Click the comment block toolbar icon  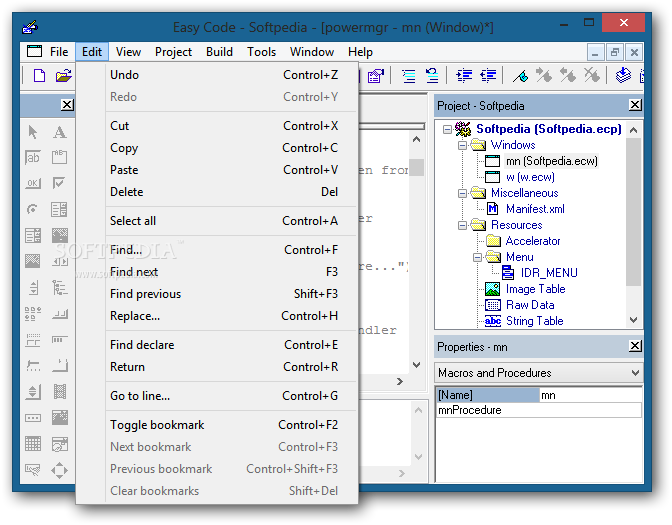point(408,76)
